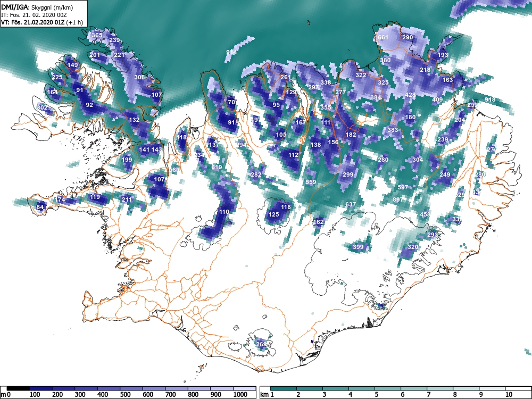This screenshot has width=532, height=399.
Task: Click the darkest blue legend swatch above 100
Action: (x=41, y=388)
